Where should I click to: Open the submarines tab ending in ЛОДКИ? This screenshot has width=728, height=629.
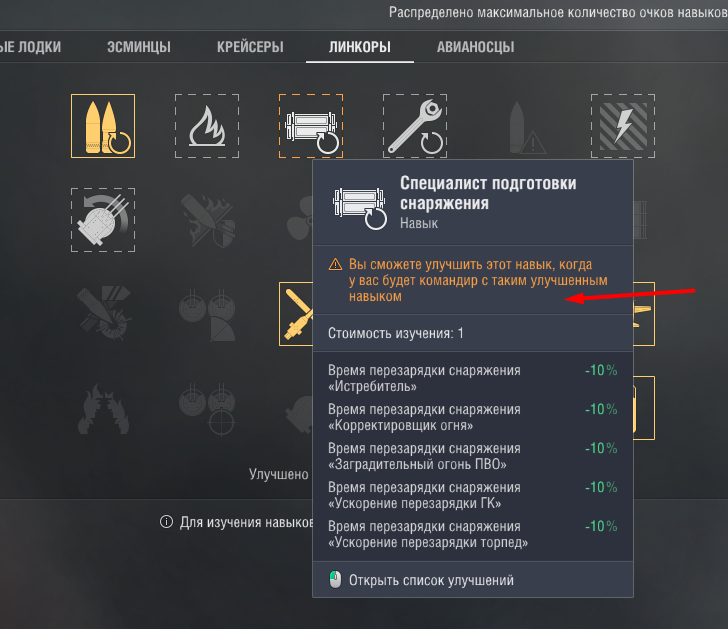point(31,47)
